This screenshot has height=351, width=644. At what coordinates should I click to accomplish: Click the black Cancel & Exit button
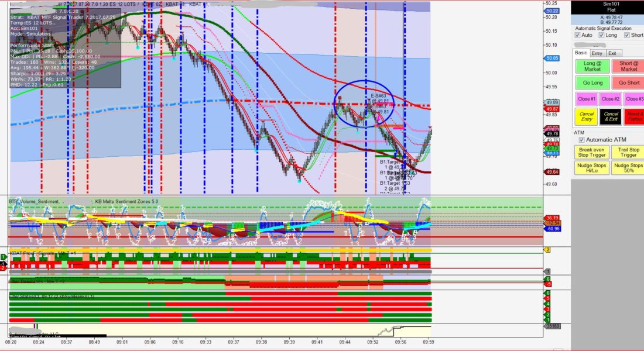tap(610, 116)
